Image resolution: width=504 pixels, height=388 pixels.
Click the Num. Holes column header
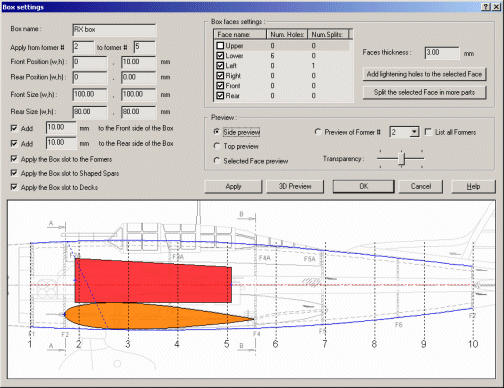287,34
